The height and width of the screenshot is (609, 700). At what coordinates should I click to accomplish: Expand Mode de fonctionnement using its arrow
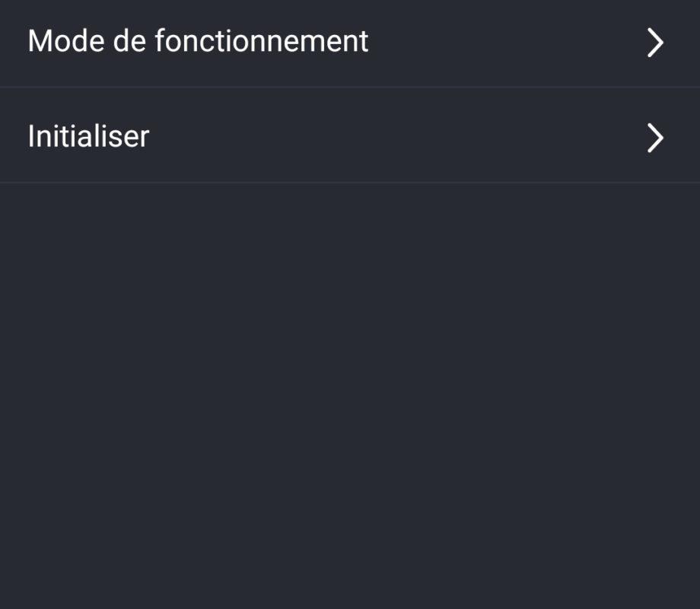pos(655,43)
